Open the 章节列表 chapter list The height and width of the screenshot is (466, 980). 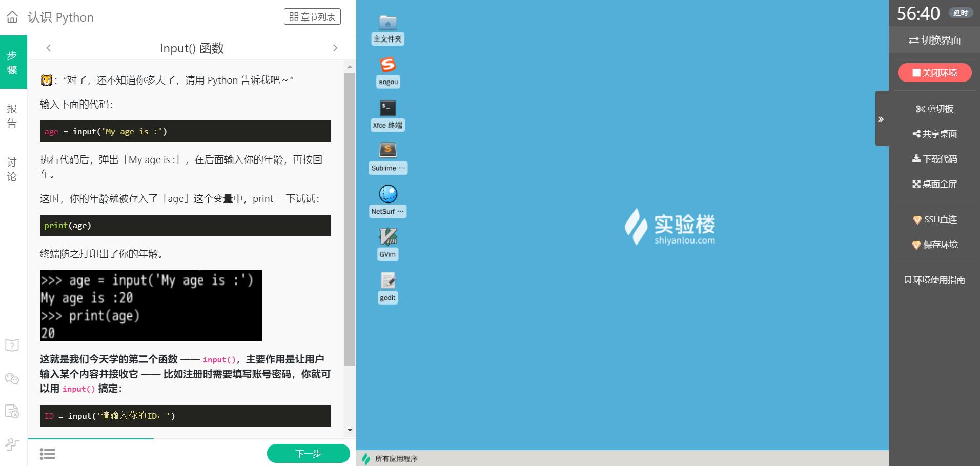312,16
